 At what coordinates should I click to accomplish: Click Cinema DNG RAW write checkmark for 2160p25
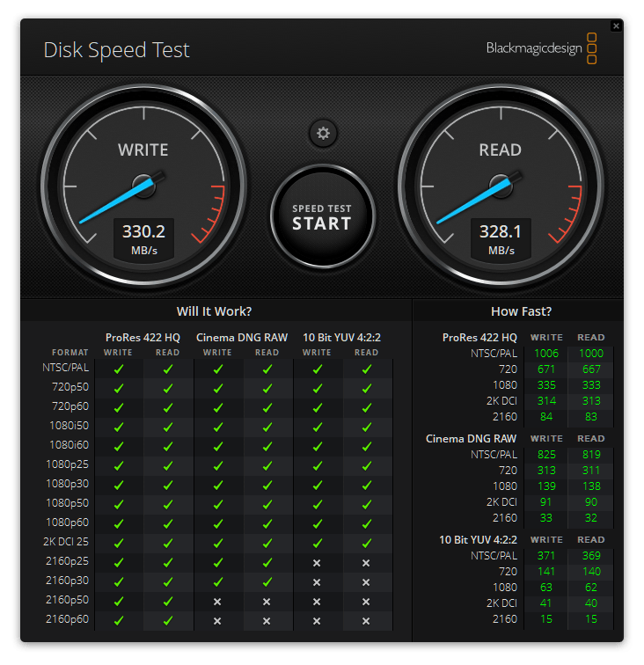click(x=218, y=562)
